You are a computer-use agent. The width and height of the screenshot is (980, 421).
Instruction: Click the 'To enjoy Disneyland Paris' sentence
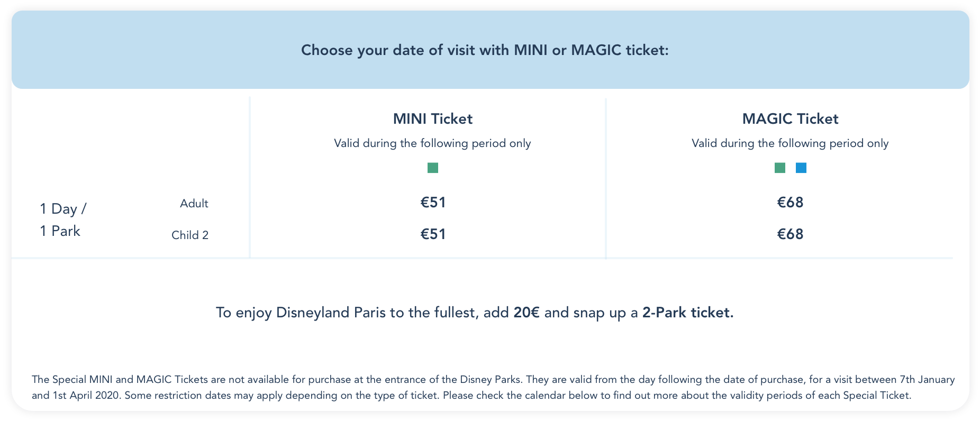(475, 313)
